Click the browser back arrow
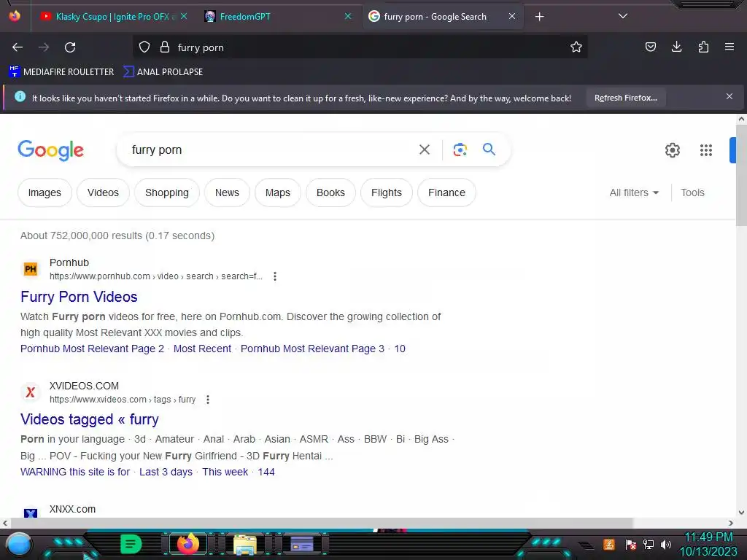The image size is (747, 560). [18, 47]
